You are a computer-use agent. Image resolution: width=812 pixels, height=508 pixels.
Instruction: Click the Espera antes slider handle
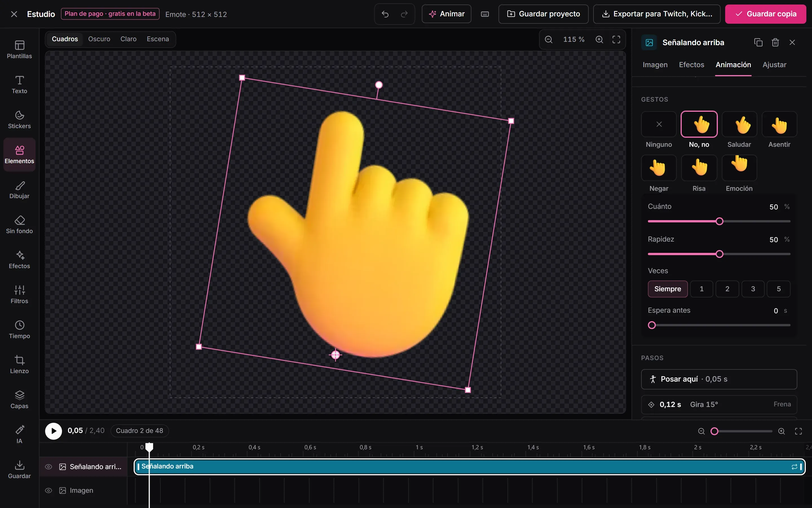(x=652, y=325)
